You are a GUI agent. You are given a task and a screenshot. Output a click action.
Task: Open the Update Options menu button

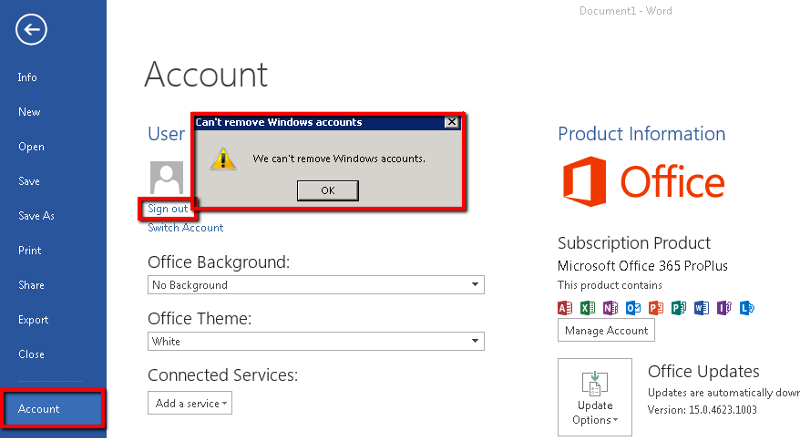[595, 397]
